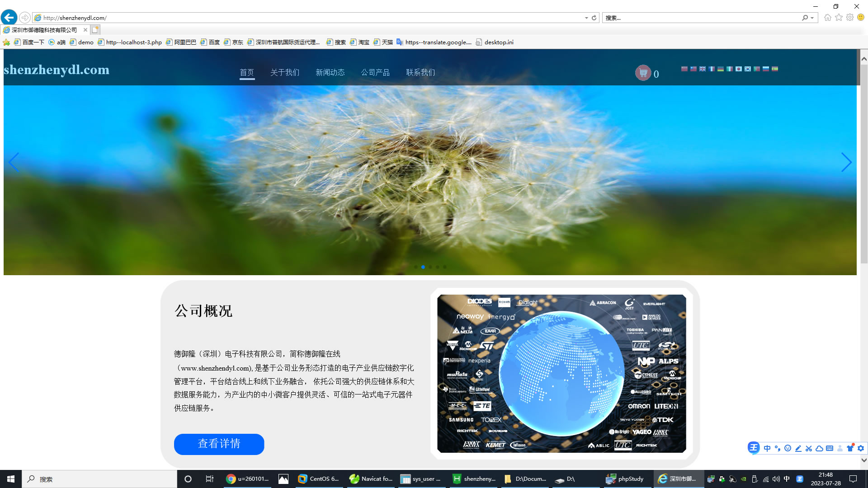The height and width of the screenshot is (488, 868).
Task: Open the 公司产品 menu item
Action: coord(375,73)
